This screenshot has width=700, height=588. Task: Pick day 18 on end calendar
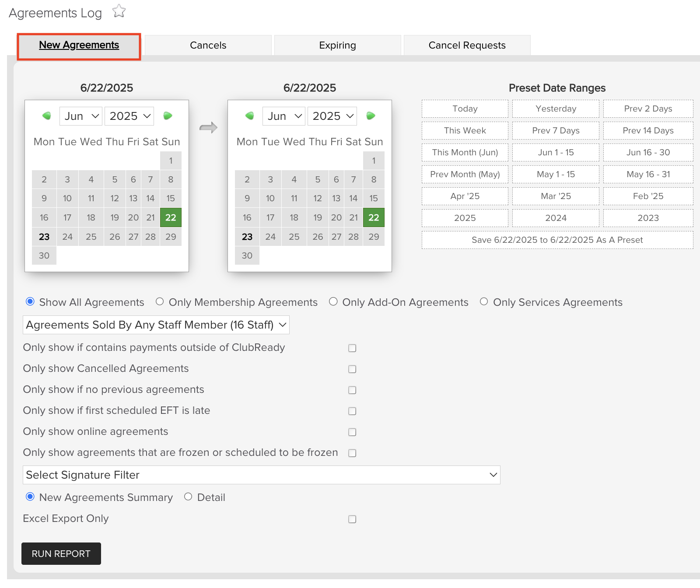click(294, 217)
